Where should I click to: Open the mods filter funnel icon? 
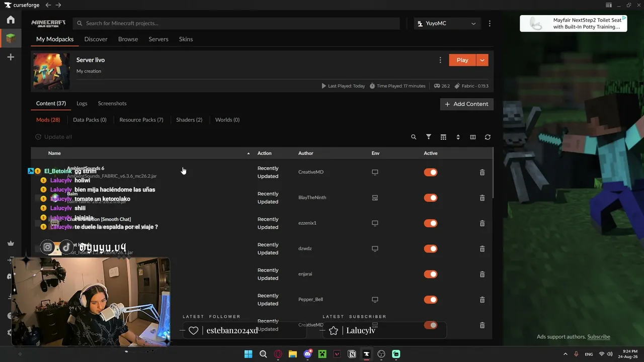(429, 137)
